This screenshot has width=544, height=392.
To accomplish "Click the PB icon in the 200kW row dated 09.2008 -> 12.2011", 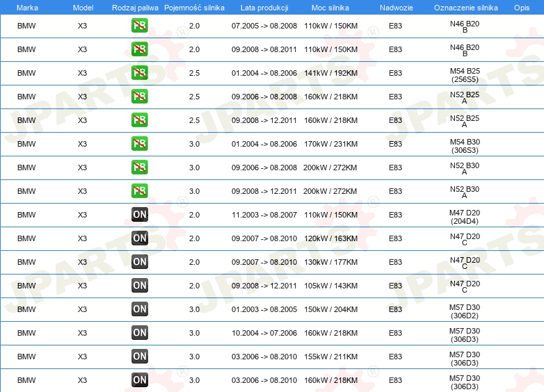I will 139,190.
